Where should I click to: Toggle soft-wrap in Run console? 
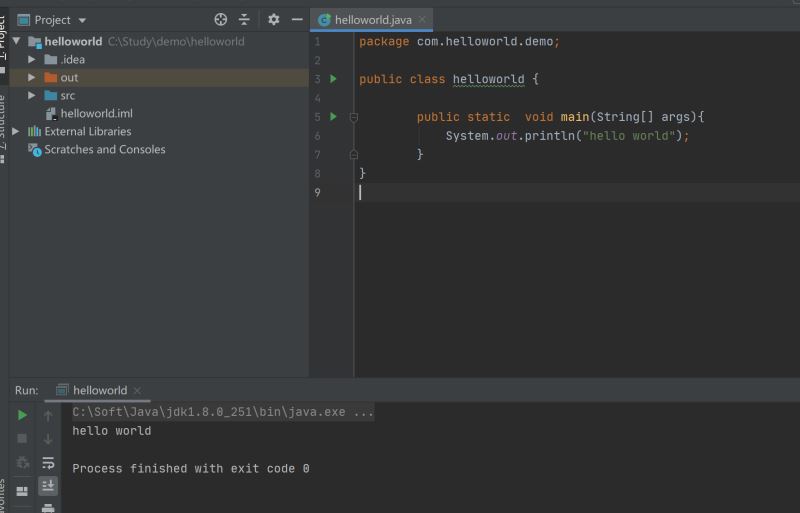click(x=48, y=463)
